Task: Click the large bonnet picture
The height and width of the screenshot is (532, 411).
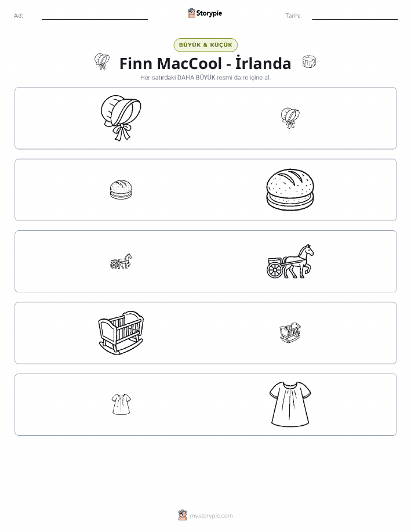Action: 121,118
